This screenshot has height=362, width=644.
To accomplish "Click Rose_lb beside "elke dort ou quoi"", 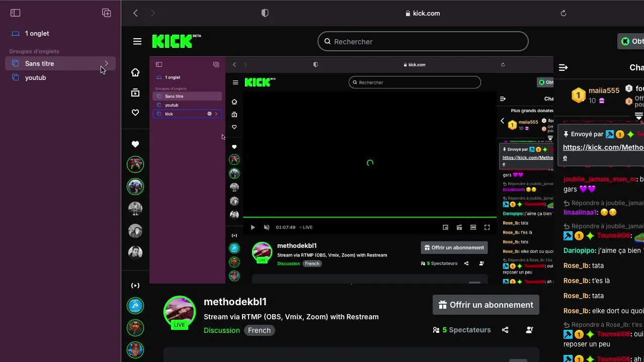I will point(576,311).
